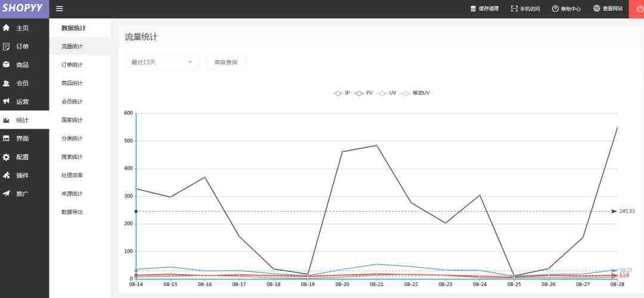Toggle the hamburger menu in the top bar
Screen dimensions: 644x298
[x=59, y=8]
